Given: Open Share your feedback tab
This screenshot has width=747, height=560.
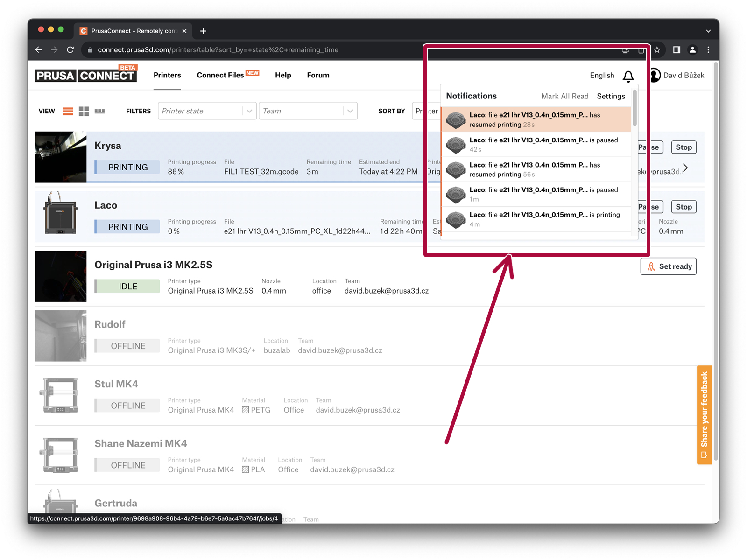Looking at the screenshot, I should (704, 415).
